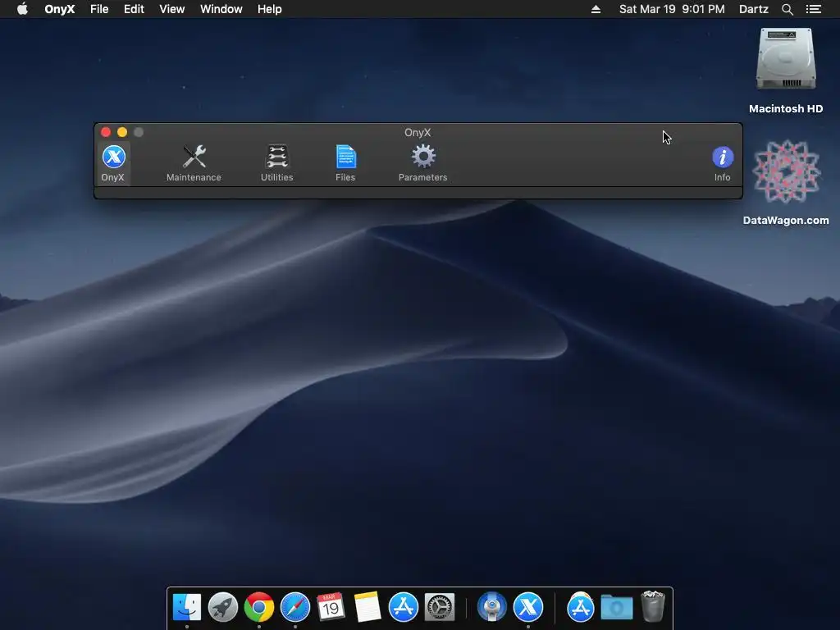Open the Help menu

click(x=269, y=9)
